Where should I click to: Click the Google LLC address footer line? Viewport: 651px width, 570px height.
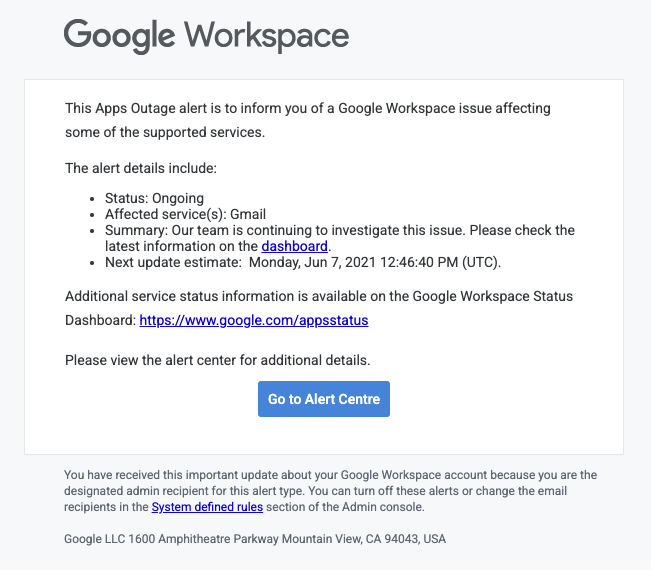click(255, 539)
